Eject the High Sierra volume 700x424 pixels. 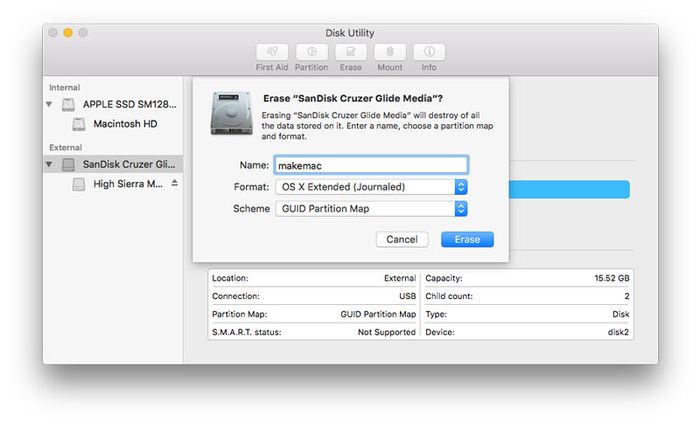pyautogui.click(x=175, y=183)
